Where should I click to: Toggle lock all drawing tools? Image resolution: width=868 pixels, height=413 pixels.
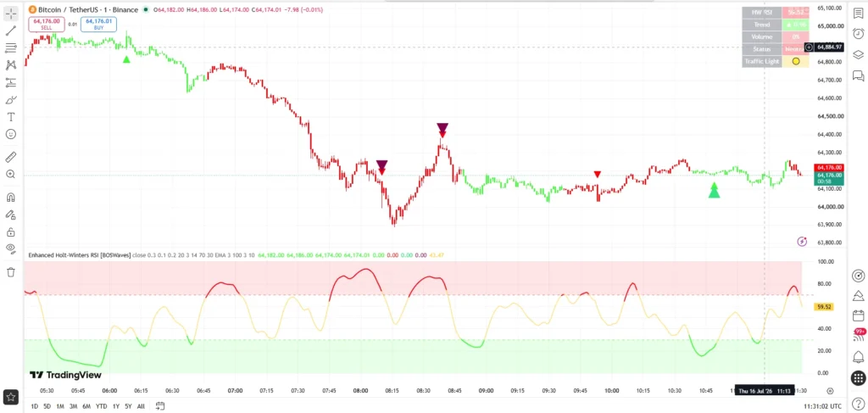[10, 232]
